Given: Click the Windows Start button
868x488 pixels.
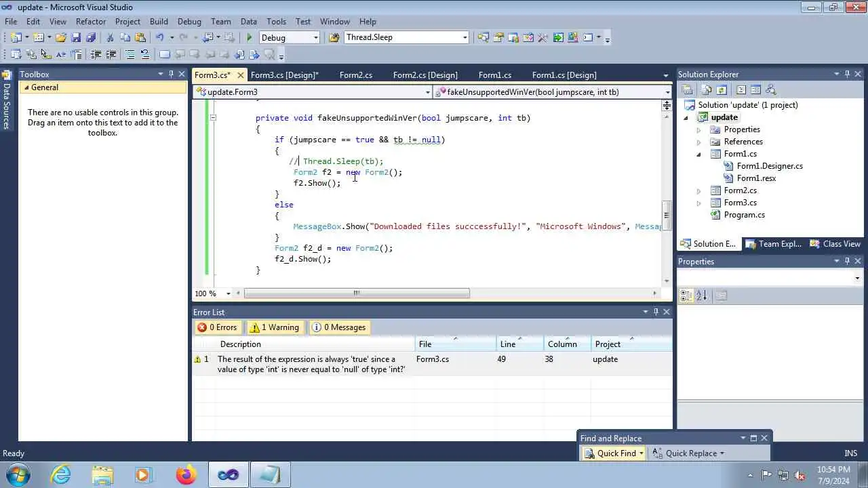Looking at the screenshot, I should [x=17, y=474].
